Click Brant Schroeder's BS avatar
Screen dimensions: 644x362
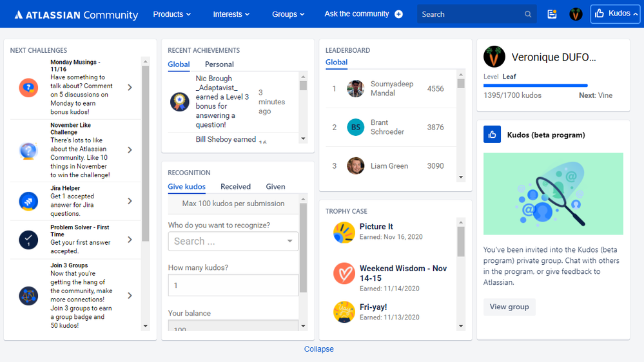click(355, 128)
